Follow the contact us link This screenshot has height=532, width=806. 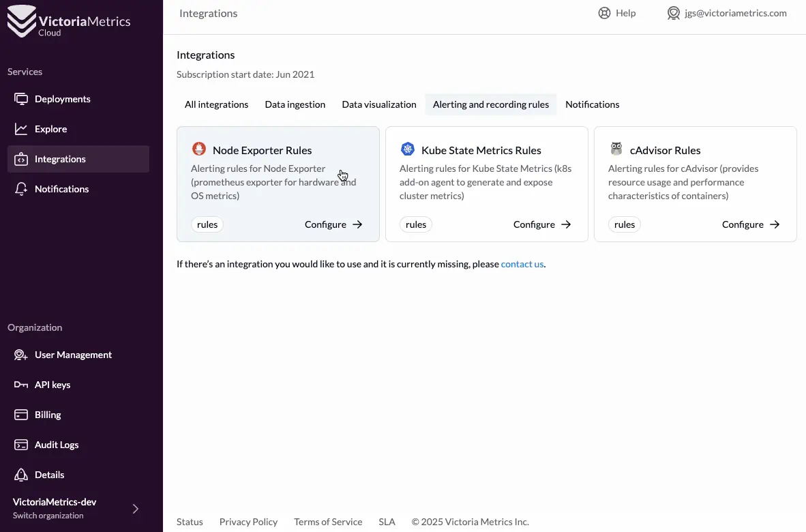[522, 264]
